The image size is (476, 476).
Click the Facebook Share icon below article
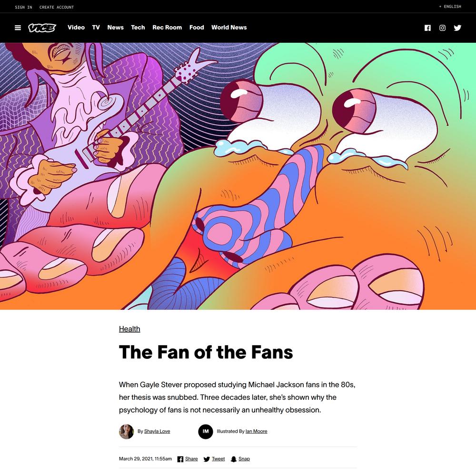coord(180,459)
